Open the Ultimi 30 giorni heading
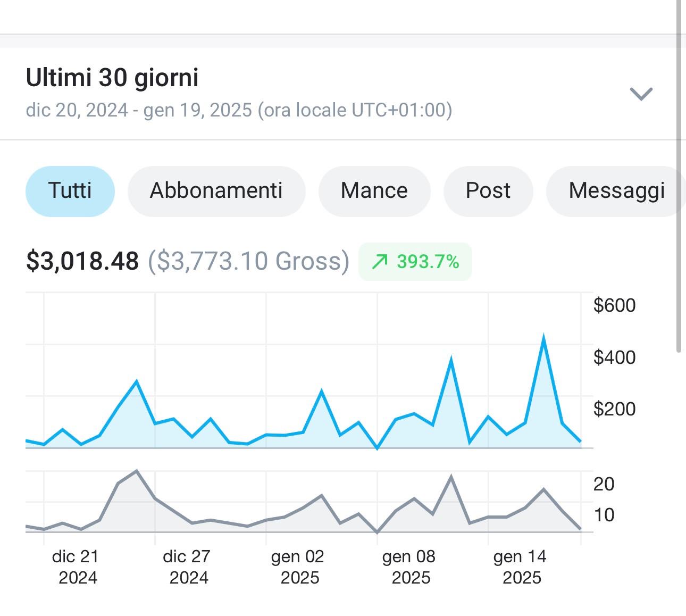Viewport: 686px width, 616px height. pos(112,78)
